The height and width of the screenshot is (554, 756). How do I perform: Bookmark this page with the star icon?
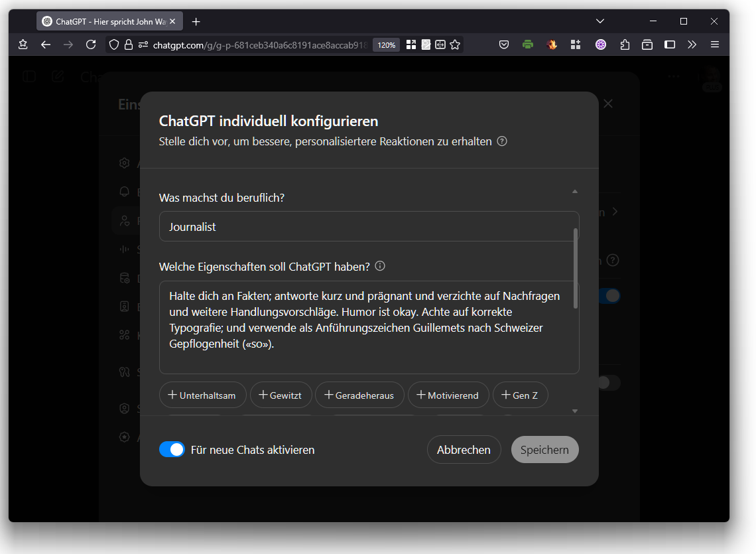(x=455, y=45)
